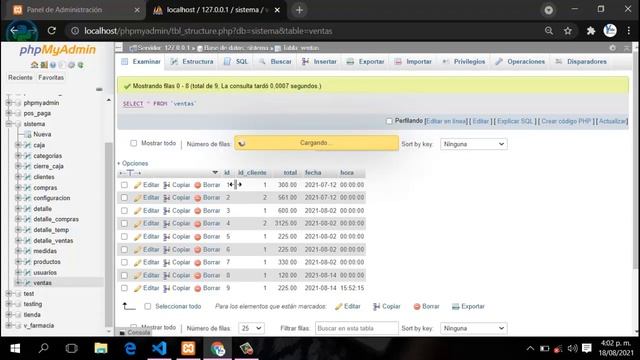Copy row with id 3 icon
The image size is (640, 360).
click(x=167, y=211)
